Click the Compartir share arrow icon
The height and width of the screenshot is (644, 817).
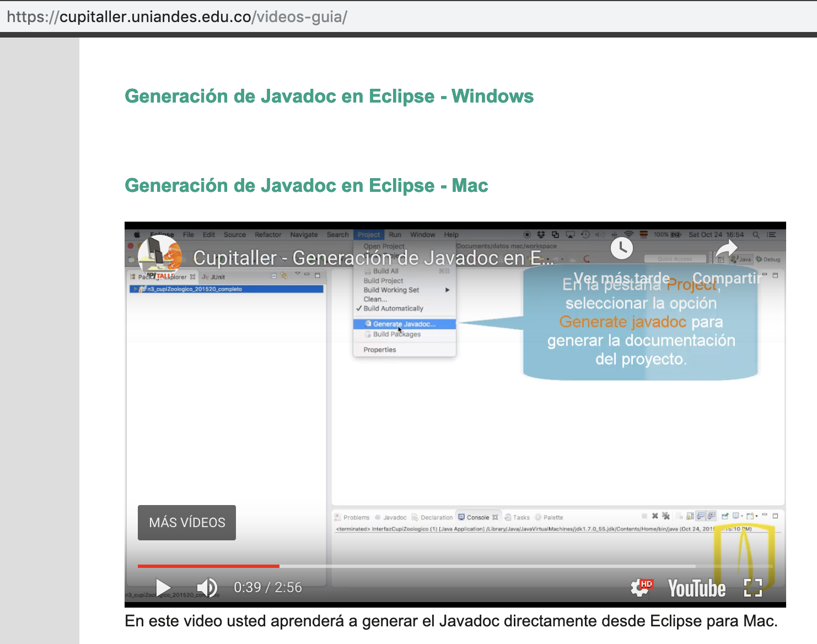click(727, 249)
